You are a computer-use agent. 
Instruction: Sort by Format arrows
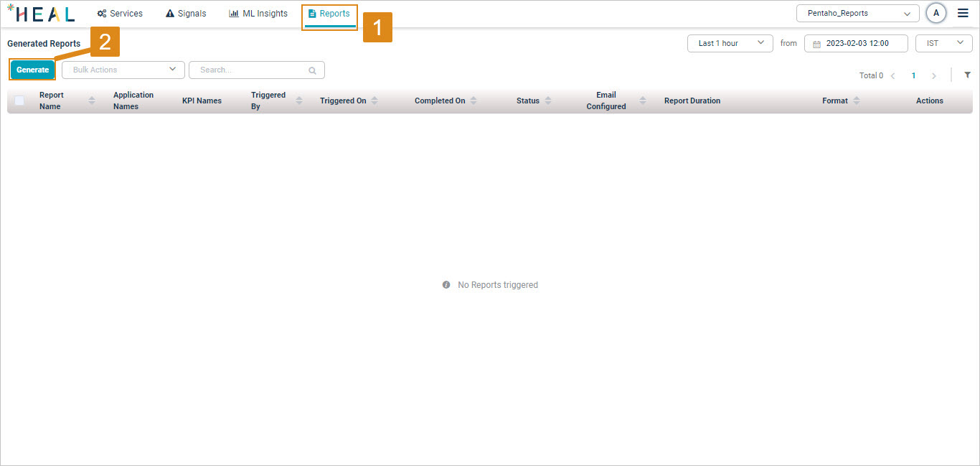pyautogui.click(x=857, y=101)
